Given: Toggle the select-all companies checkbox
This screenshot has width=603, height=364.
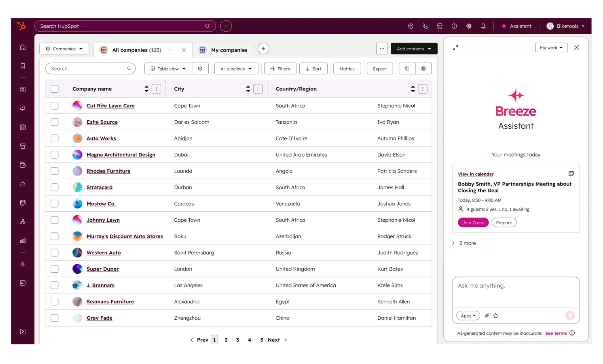Looking at the screenshot, I should coord(55,89).
